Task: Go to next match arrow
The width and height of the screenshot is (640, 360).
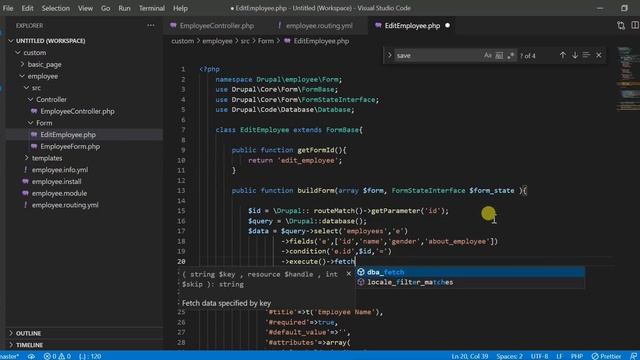Action: [574, 55]
